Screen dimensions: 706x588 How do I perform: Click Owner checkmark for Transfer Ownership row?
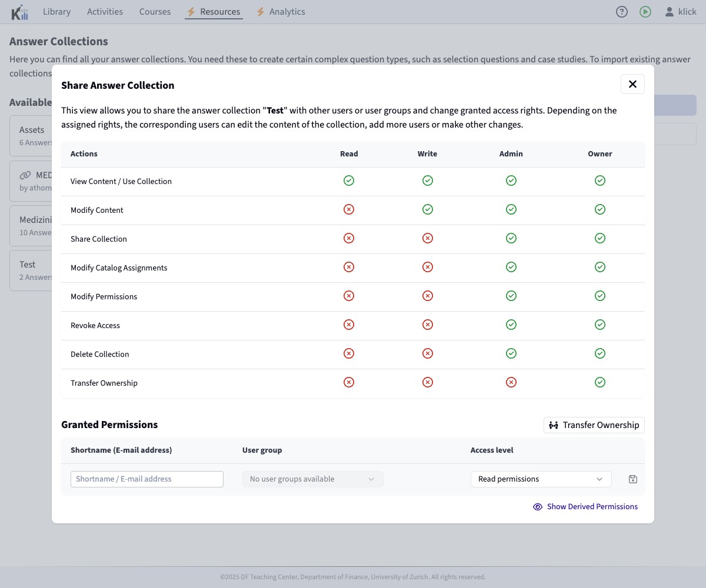pos(600,382)
